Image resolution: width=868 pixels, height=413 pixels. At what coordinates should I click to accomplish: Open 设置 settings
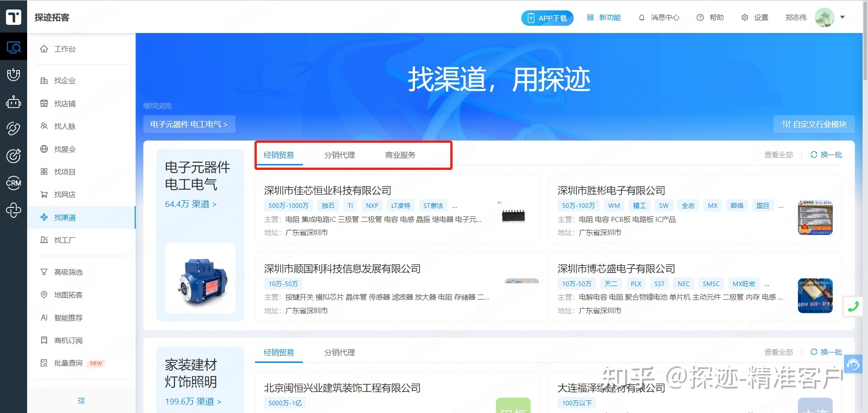click(755, 18)
